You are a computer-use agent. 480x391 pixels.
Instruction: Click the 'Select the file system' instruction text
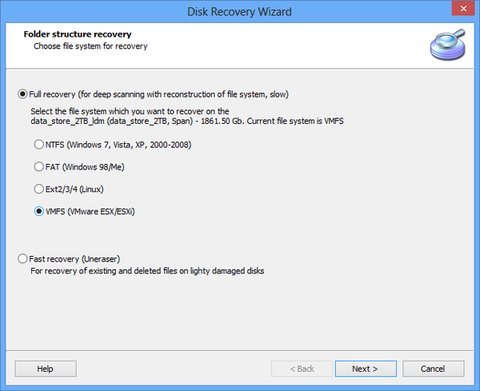coord(130,111)
